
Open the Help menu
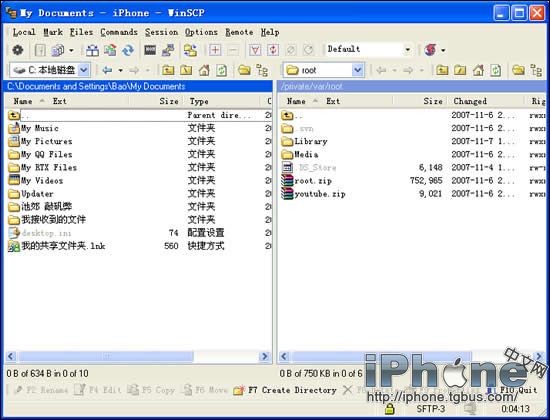(x=270, y=32)
